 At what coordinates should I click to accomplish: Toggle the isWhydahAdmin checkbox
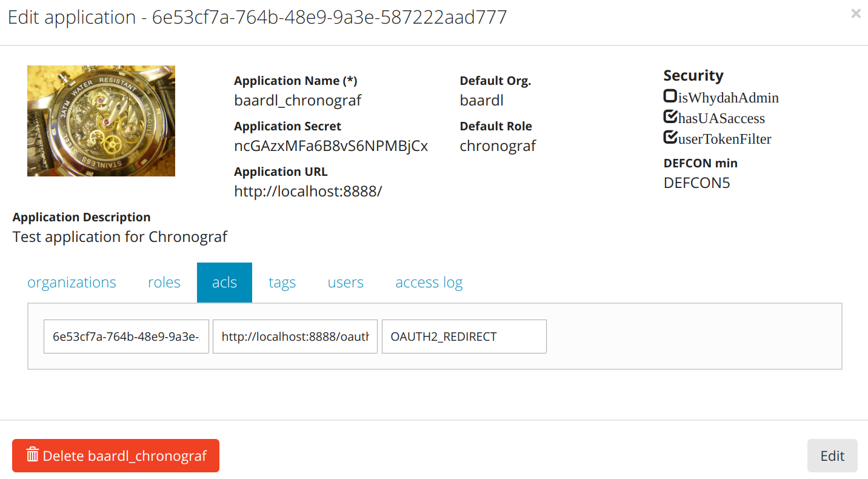(x=670, y=96)
